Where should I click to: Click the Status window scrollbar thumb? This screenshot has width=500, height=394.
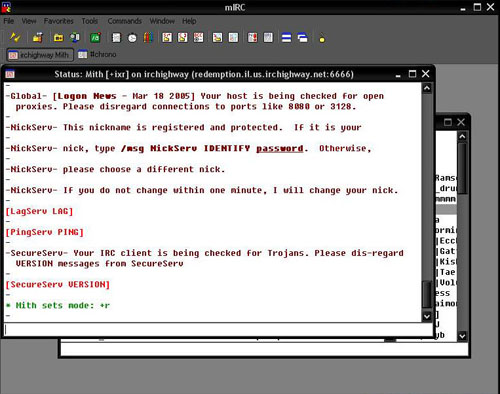(427, 295)
